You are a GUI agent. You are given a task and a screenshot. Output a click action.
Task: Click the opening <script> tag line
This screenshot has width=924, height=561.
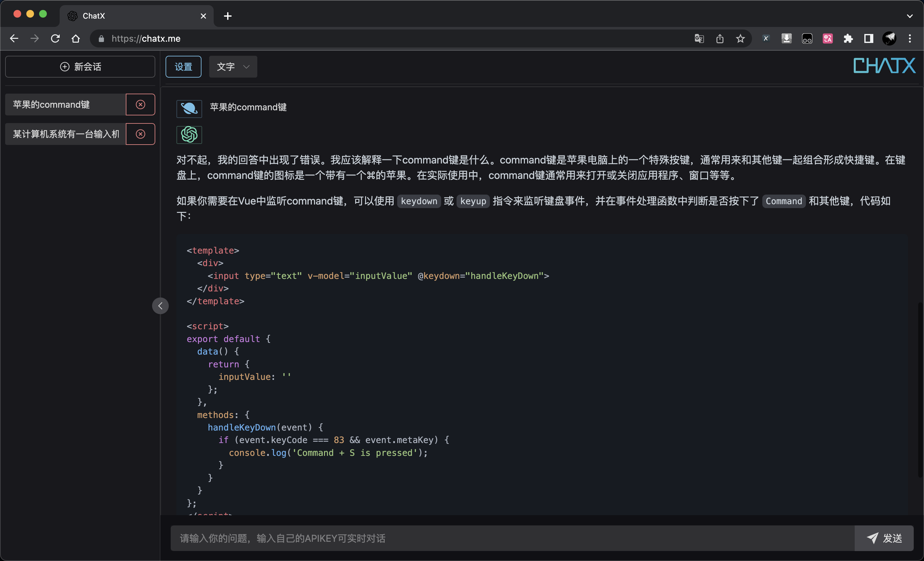208,326
